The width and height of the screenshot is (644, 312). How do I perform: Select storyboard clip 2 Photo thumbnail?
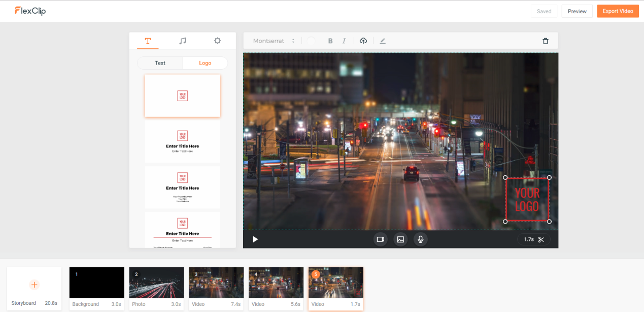click(156, 283)
